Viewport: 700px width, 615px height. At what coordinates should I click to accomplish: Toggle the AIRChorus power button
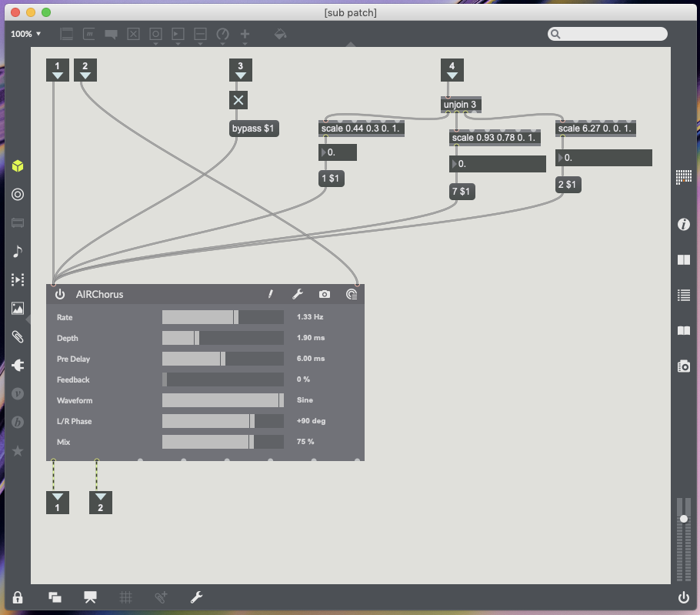(x=60, y=294)
